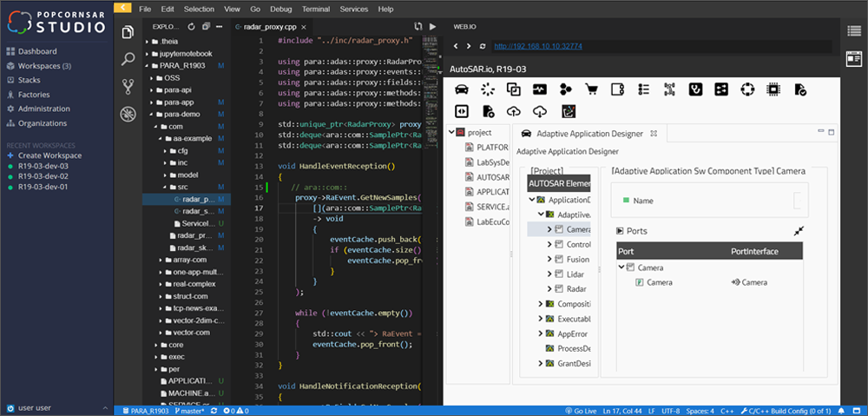Expand the jupyternotebook folder
Image resolution: width=868 pixels, height=416 pixels.
pos(148,54)
